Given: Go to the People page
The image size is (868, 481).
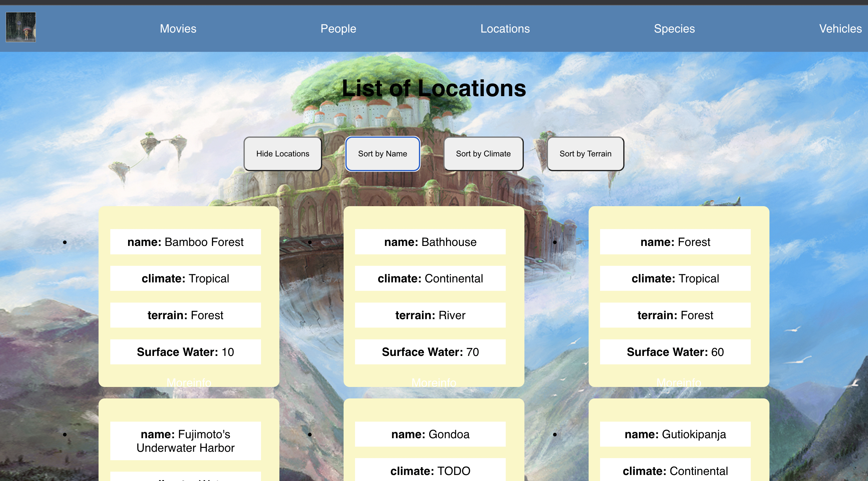Looking at the screenshot, I should click(338, 29).
